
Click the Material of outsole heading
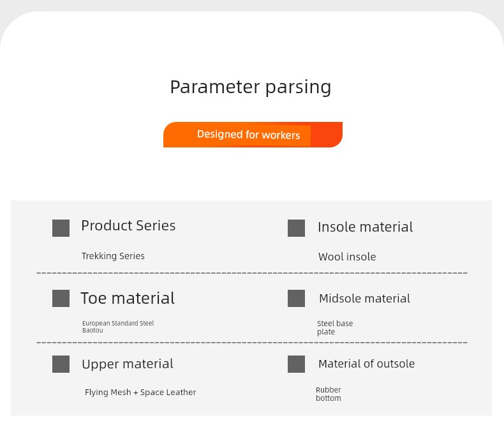click(x=366, y=364)
